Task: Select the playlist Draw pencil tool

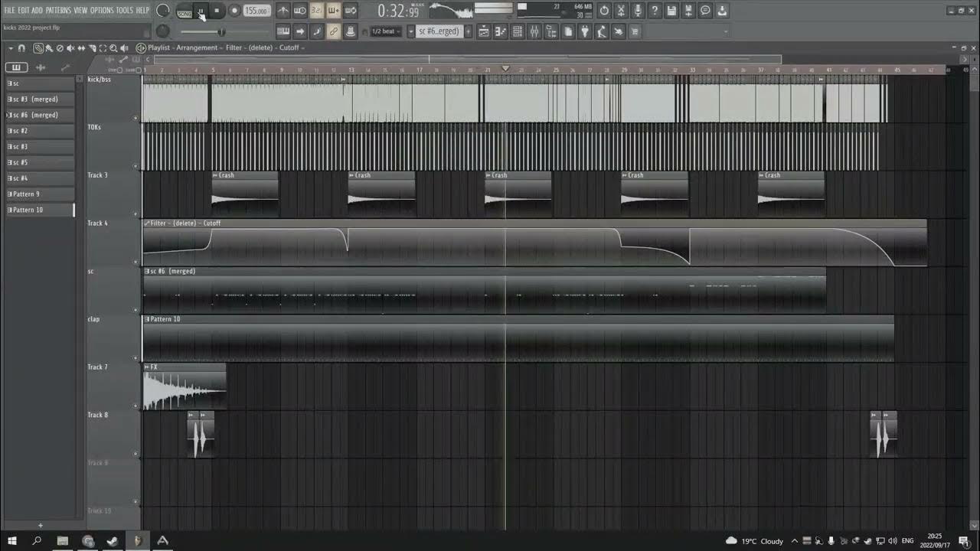Action: click(38, 48)
